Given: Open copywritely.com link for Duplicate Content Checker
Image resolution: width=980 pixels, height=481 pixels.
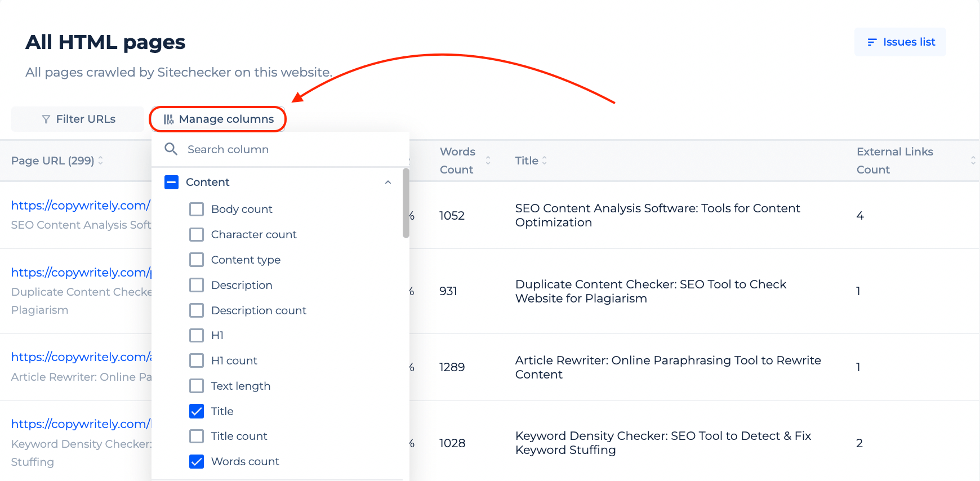Looking at the screenshot, I should click(81, 273).
